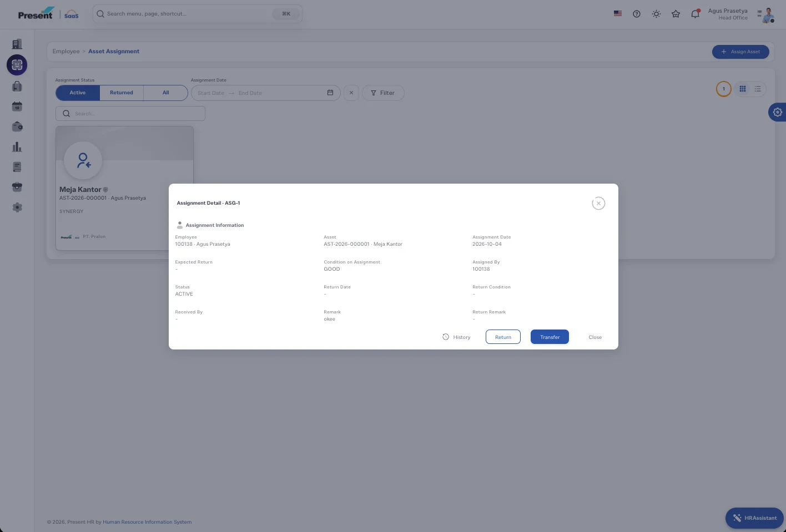786x532 pixels.
Task: Click the asset search box under status tabs
Action: click(x=130, y=114)
